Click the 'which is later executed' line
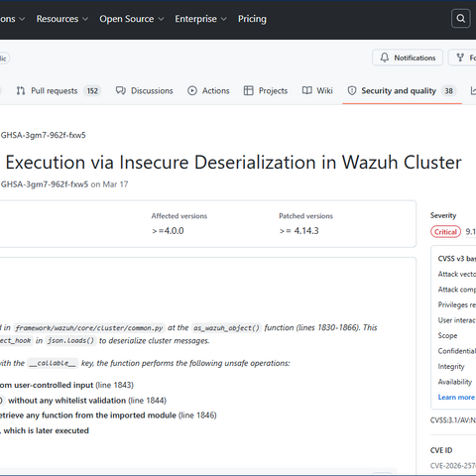This screenshot has width=476, height=476. [46, 430]
